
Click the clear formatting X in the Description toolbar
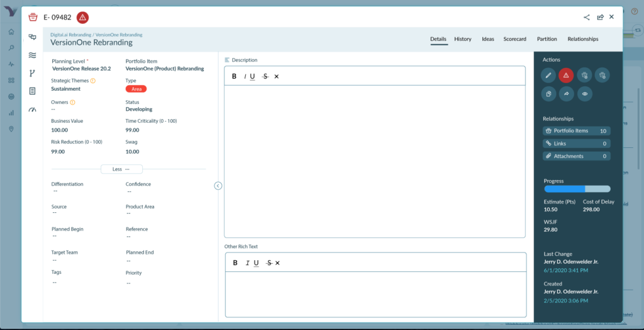click(277, 76)
